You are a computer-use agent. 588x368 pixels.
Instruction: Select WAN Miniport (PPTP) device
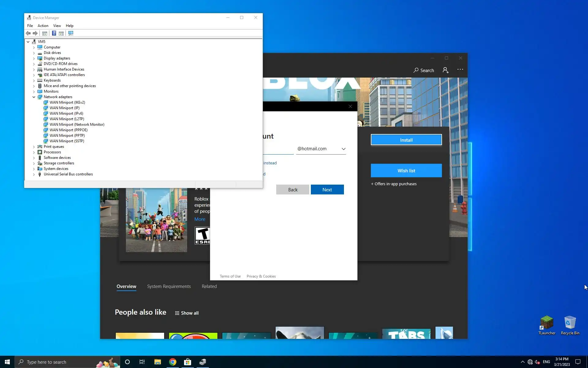click(x=67, y=136)
